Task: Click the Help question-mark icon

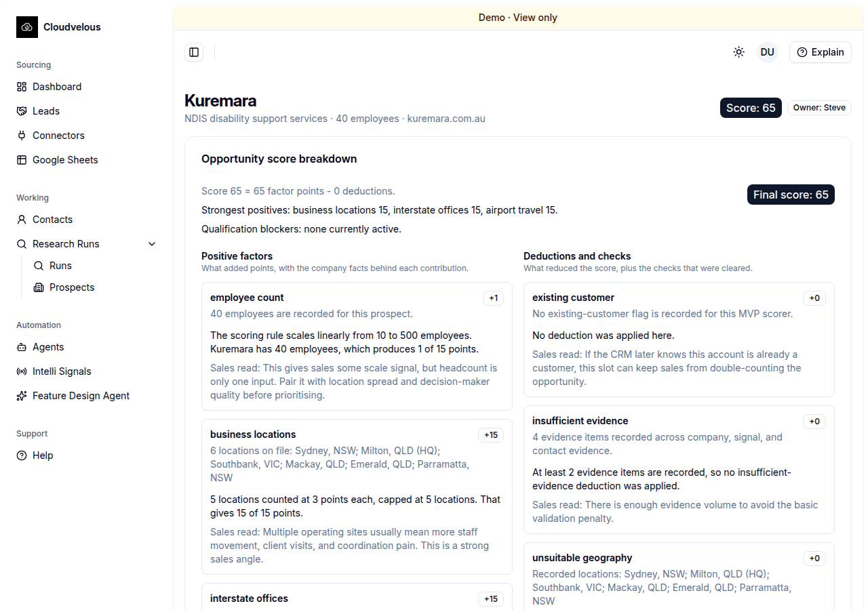Action: [22, 455]
